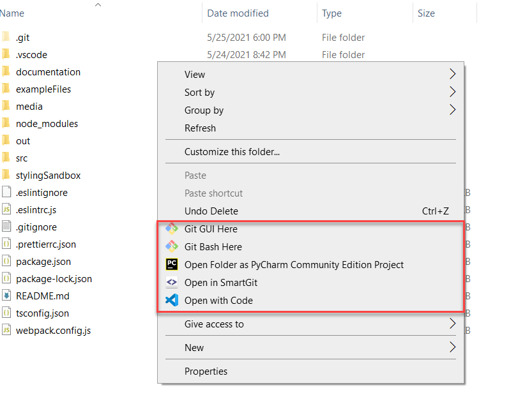Click the Date modified column header

(x=239, y=13)
